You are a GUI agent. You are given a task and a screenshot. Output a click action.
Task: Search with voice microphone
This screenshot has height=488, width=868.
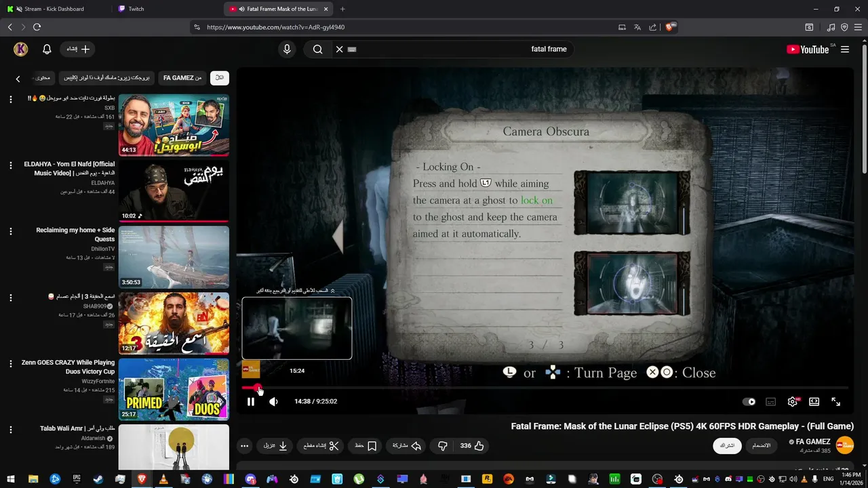pos(287,49)
